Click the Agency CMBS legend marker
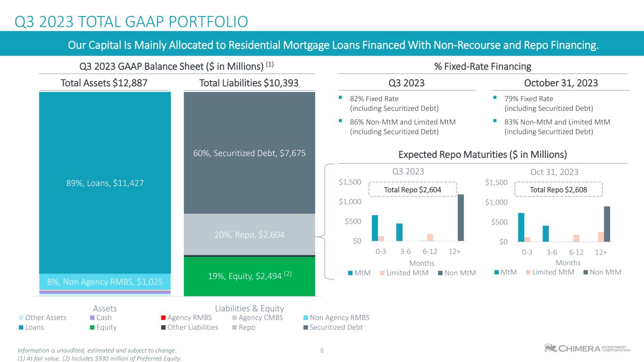Image resolution: width=644 pixels, height=362 pixels. coord(234,318)
